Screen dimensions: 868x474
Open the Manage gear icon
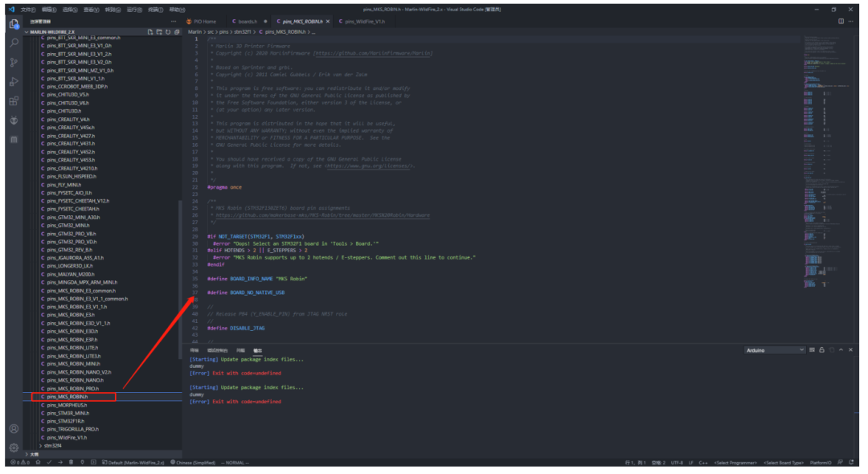coord(14,447)
